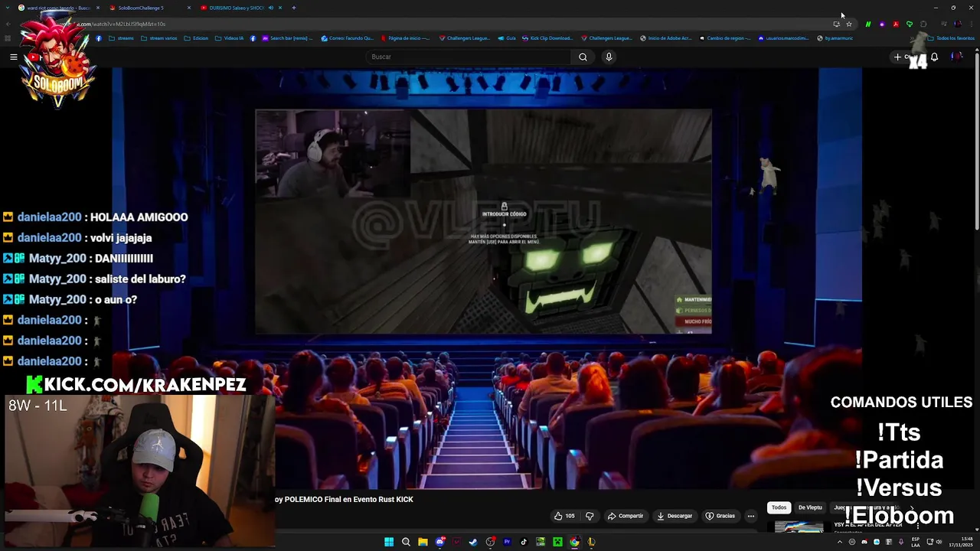
Task: Click the red Adobe Acrobat extension icon
Action: point(895,24)
